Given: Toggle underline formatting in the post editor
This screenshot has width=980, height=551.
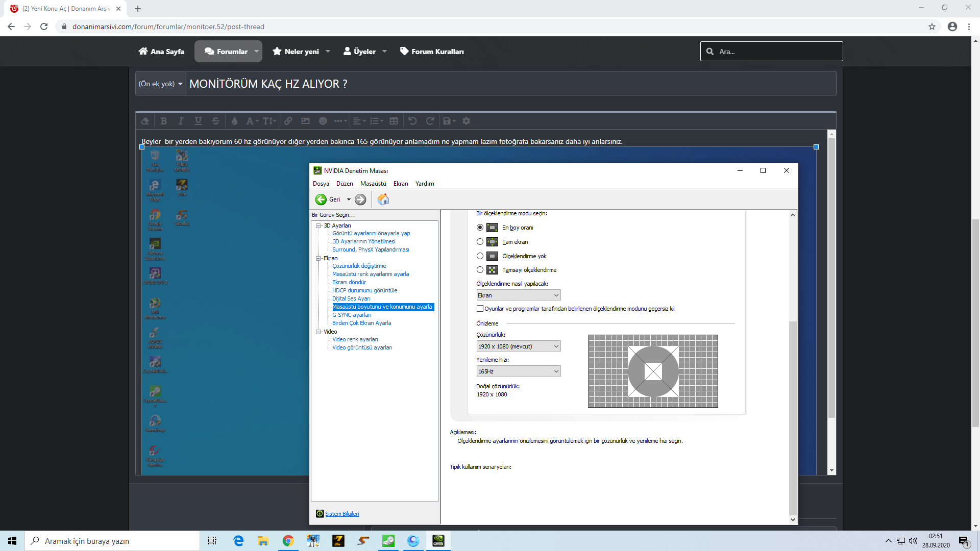Looking at the screenshot, I should [x=198, y=121].
